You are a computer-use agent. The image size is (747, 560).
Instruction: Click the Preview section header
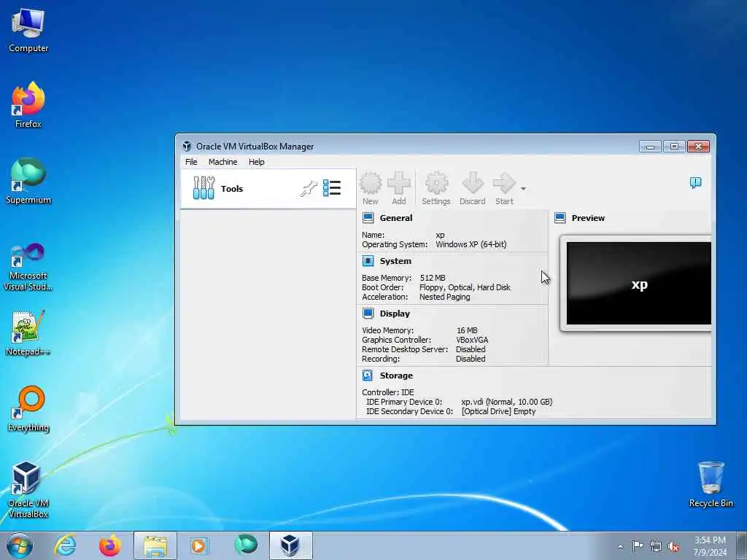(588, 218)
